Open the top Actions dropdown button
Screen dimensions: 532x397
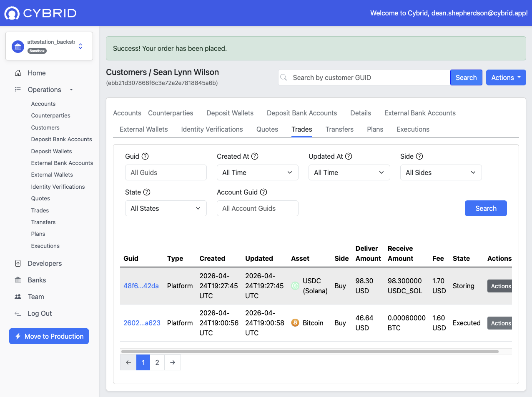tap(506, 77)
